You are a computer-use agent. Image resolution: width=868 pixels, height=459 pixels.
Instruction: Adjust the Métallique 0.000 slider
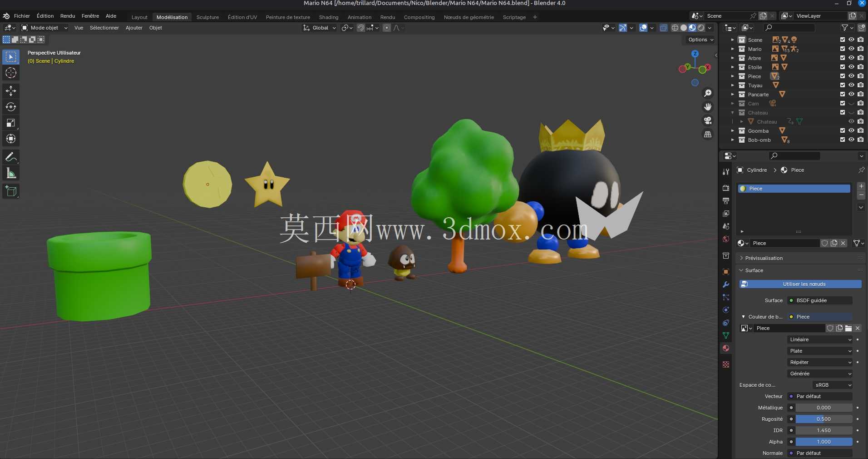(x=824, y=408)
